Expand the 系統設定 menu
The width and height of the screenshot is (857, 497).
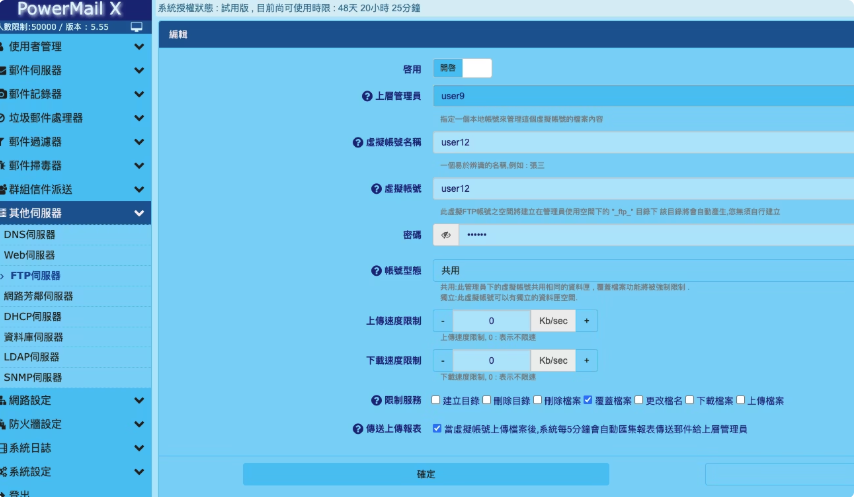pos(75,472)
